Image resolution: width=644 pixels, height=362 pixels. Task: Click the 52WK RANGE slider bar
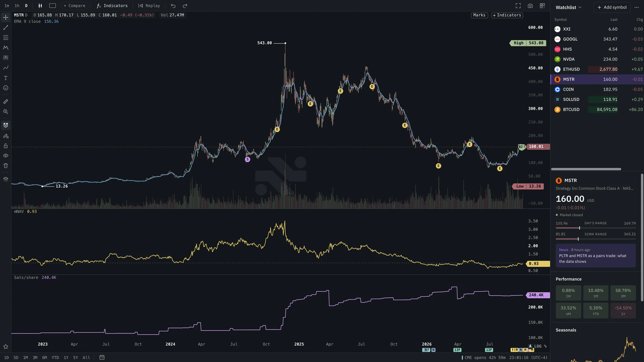pyautogui.click(x=596, y=239)
